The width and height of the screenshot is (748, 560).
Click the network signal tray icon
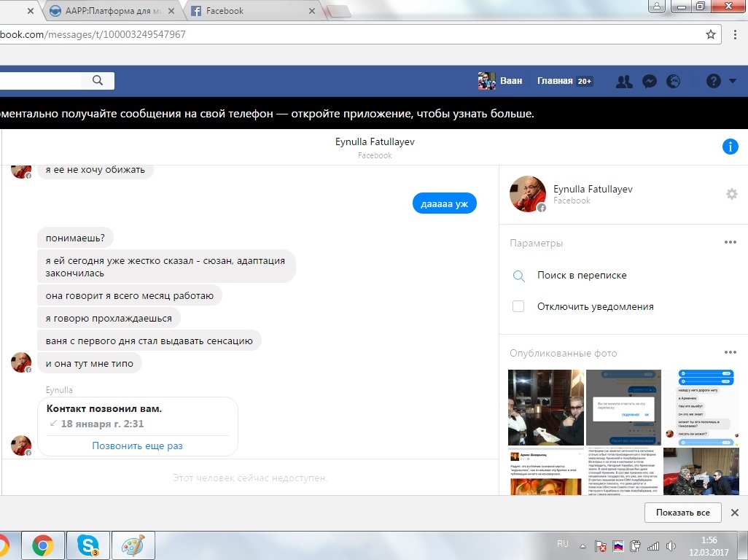tap(652, 546)
